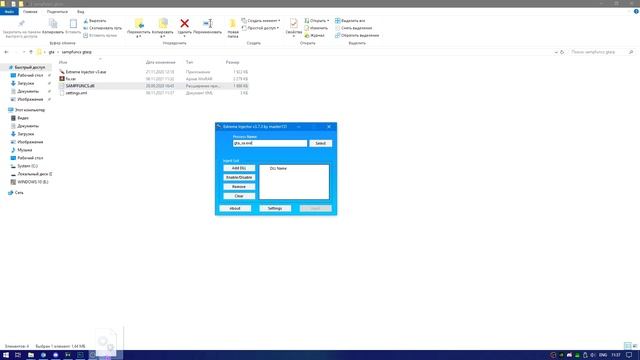Click the Переименовать rename icon
Screen dimensions: 640x360
pos(207,23)
